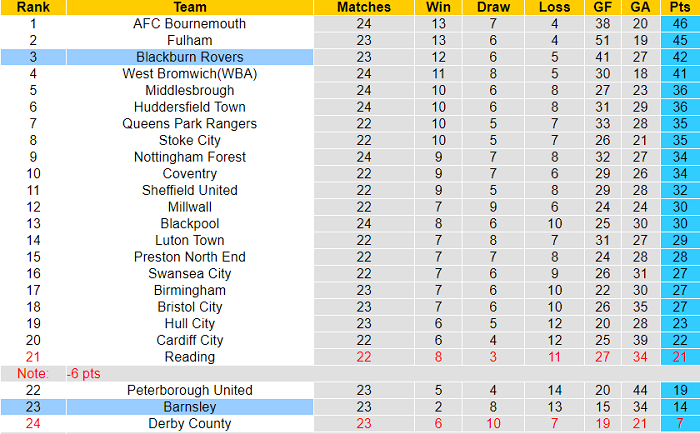This screenshot has width=700, height=434.
Task: Click the highlighted Barnsley team name
Action: pos(189,407)
